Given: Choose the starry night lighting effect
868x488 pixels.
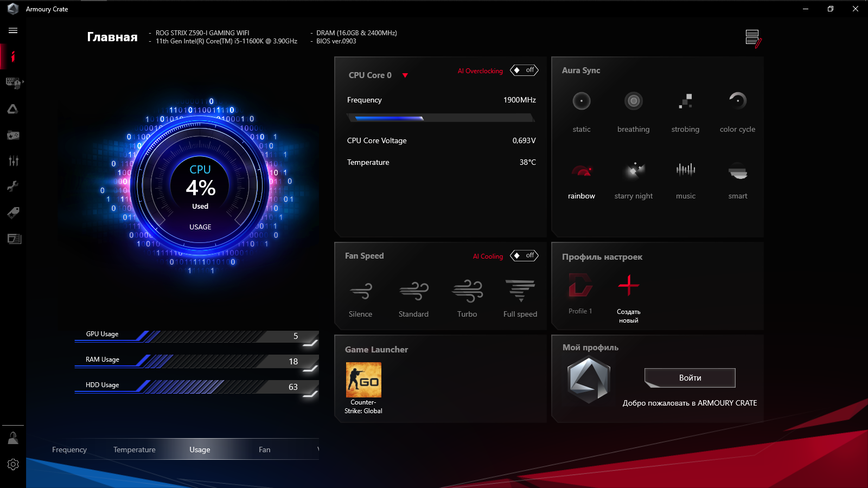Looking at the screenshot, I should pyautogui.click(x=633, y=179).
